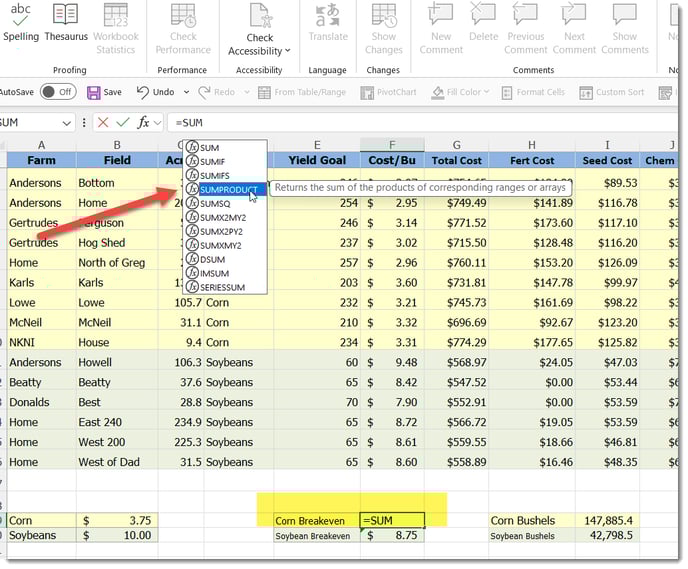The image size is (688, 569).
Task: Click the editing cell containing =SUM
Action: (392, 520)
